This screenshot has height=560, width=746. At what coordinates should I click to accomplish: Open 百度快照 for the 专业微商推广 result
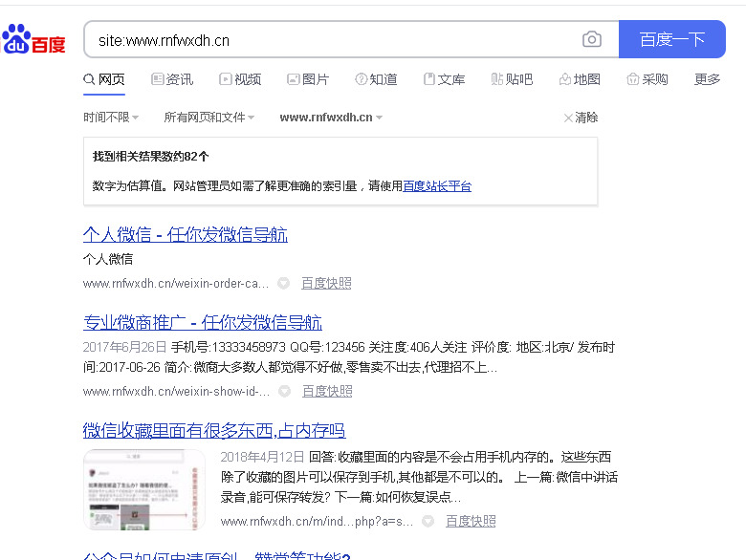click(x=327, y=391)
